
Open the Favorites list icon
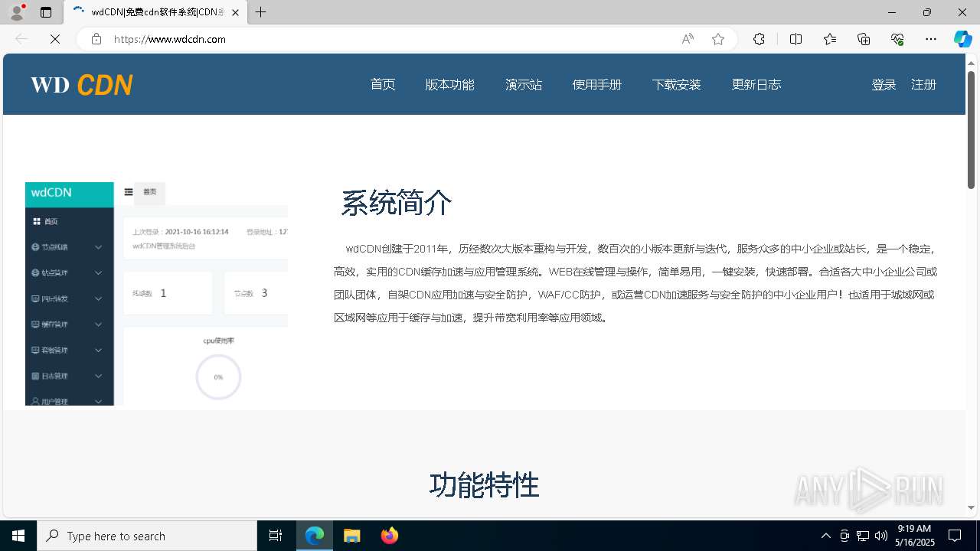pos(830,39)
